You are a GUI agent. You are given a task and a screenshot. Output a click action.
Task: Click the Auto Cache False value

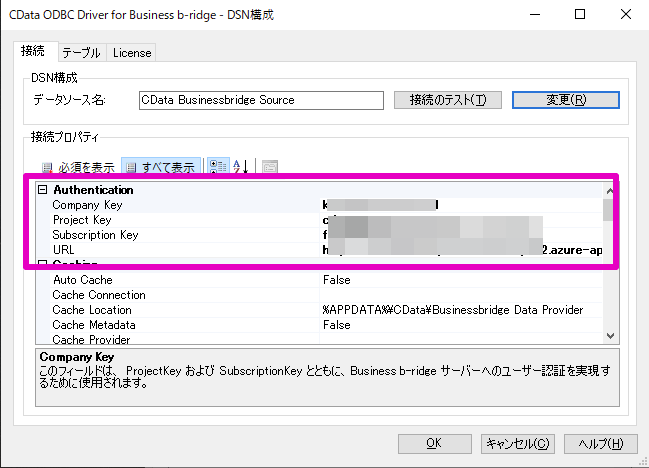click(337, 280)
